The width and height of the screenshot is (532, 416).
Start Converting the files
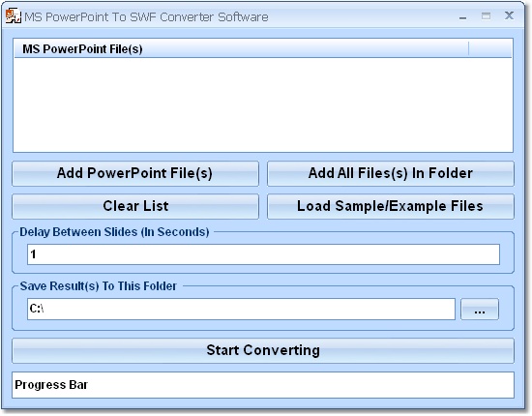(263, 350)
